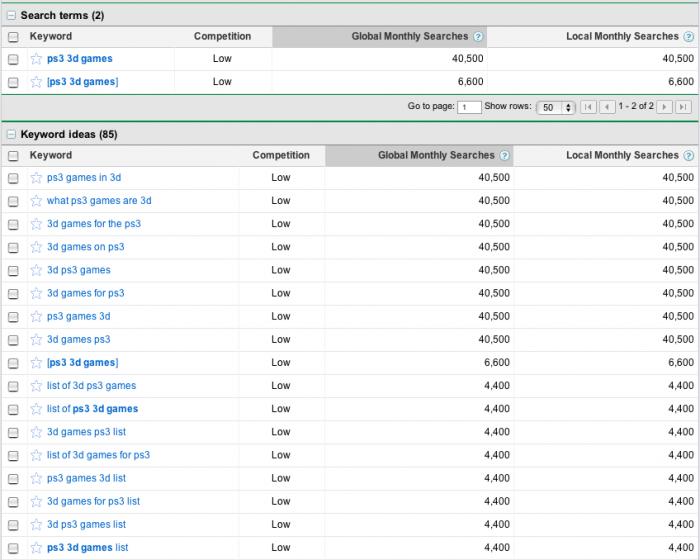This screenshot has width=700, height=560.
Task: Sort search terms by Keyword column
Action: (x=50, y=36)
